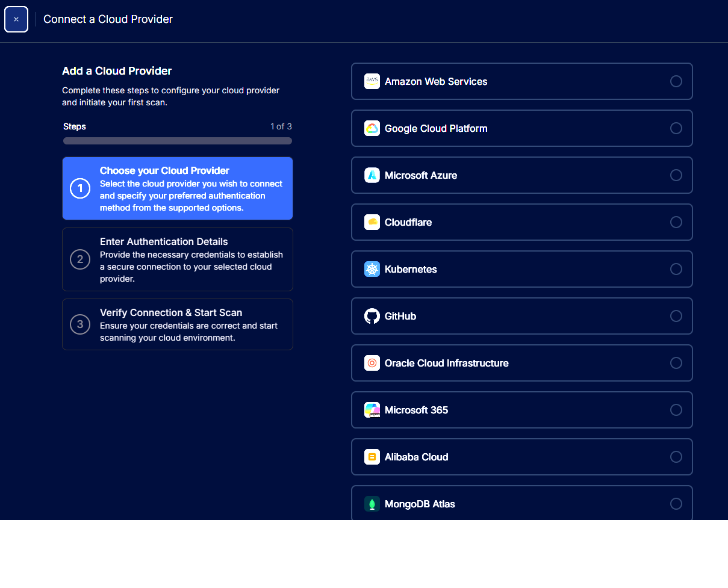Screen dimensions: 728x588
Task: Click the Google Cloud Platform logo
Action: pos(372,128)
